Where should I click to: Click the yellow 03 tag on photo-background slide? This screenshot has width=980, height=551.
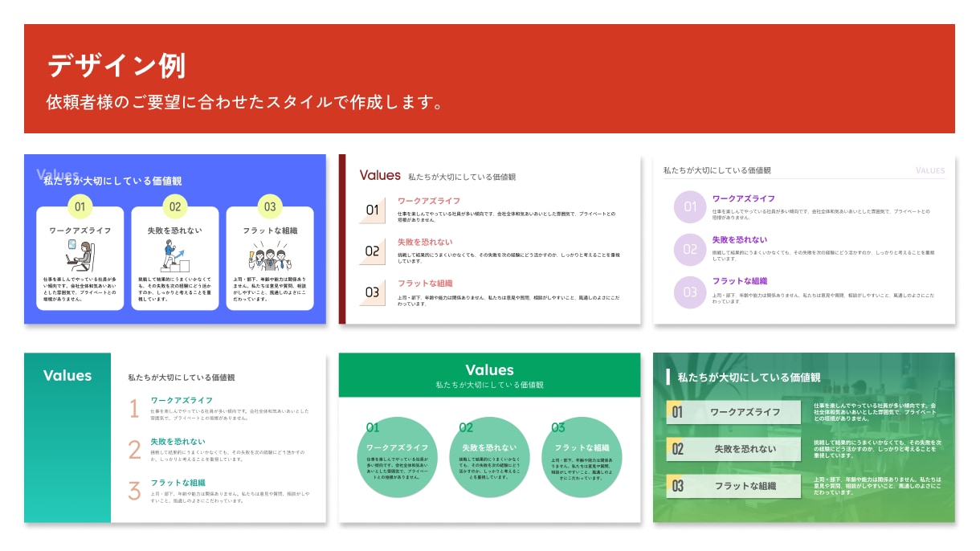677,486
